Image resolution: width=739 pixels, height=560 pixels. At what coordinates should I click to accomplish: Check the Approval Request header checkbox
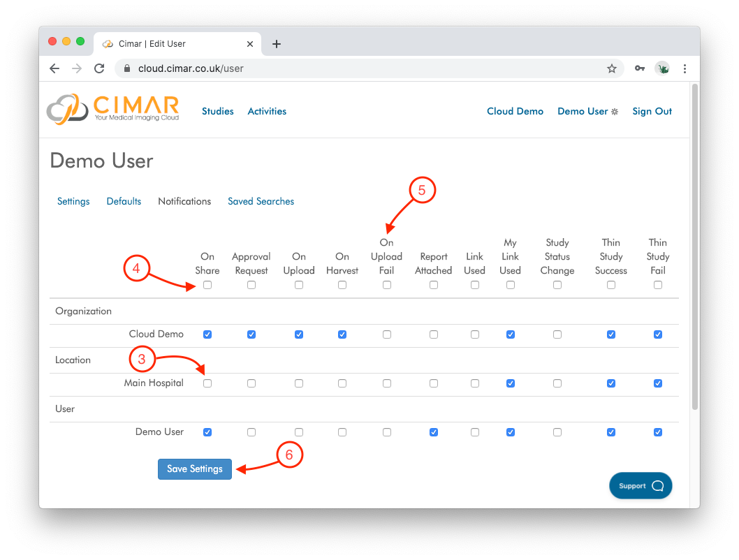click(251, 285)
